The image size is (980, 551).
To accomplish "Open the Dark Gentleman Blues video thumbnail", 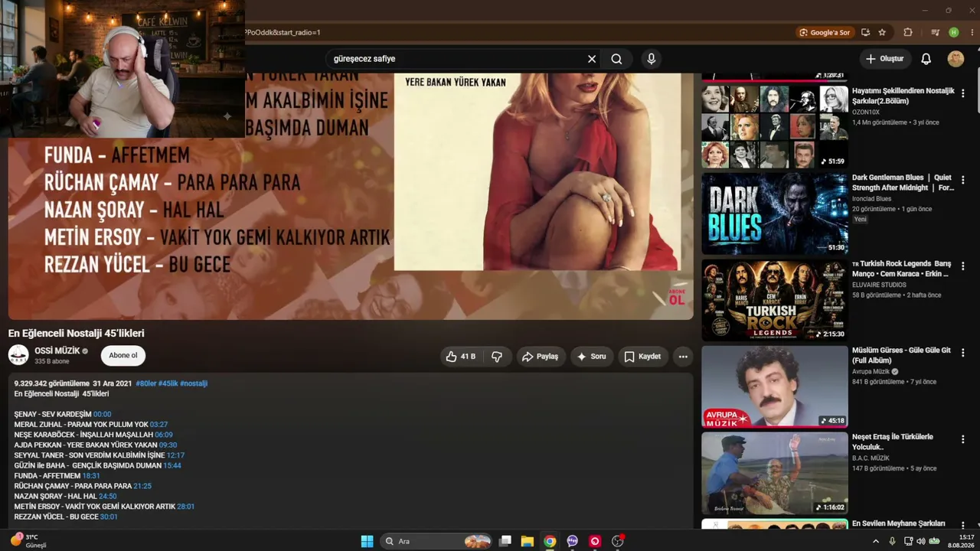I will (775, 214).
